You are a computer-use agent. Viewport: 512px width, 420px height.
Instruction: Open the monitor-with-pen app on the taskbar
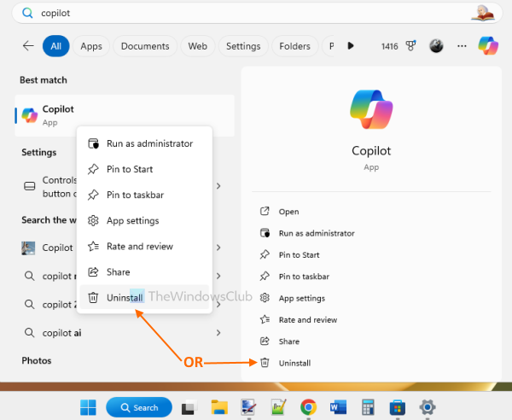[248, 407]
